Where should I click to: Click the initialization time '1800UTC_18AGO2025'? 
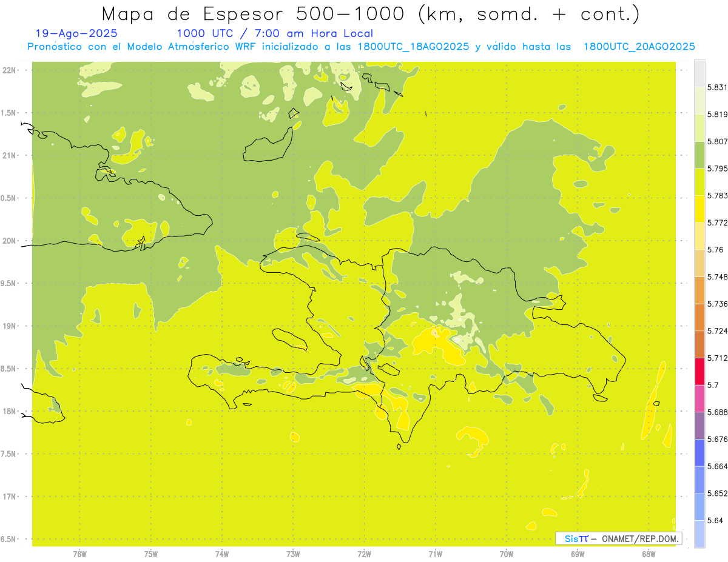[413, 47]
